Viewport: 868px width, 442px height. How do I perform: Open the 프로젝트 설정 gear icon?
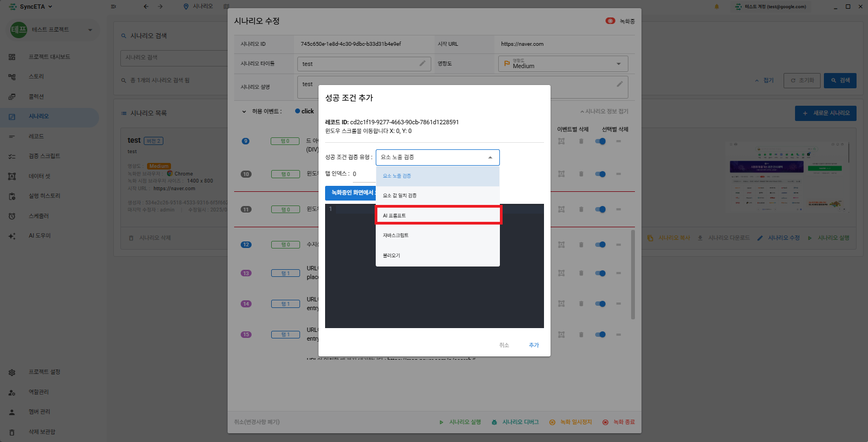(12, 372)
